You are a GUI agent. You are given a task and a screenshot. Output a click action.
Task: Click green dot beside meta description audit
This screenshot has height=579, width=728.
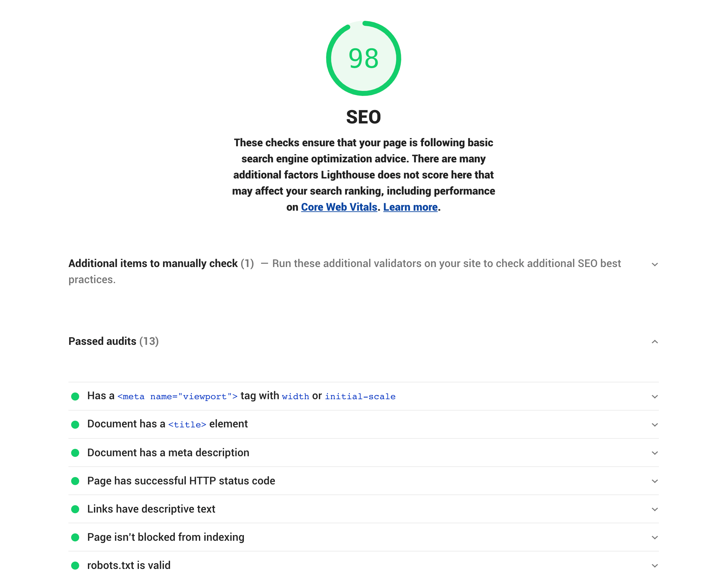[75, 453]
